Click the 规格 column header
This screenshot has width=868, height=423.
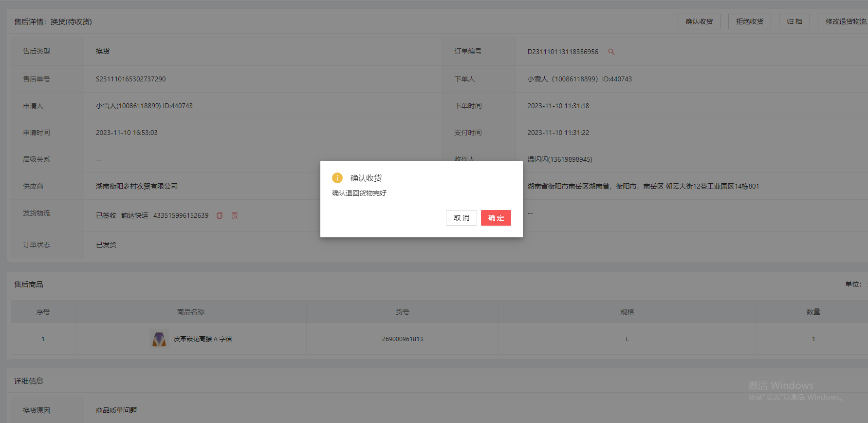pos(627,312)
